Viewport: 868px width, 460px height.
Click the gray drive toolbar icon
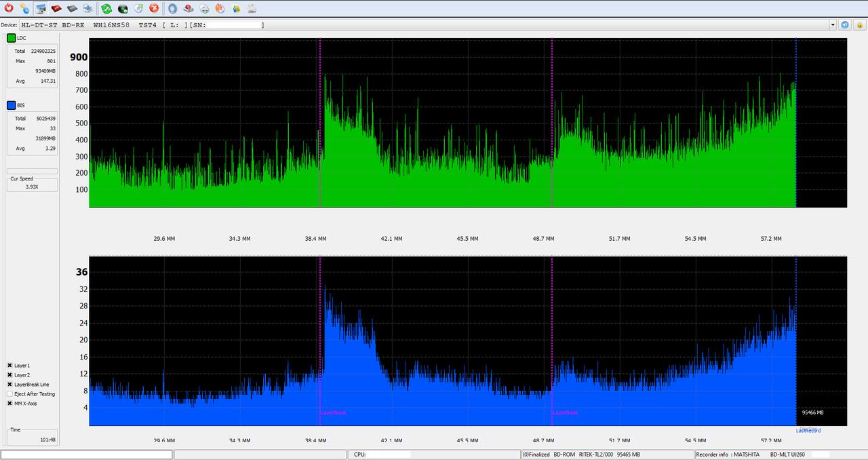click(72, 8)
